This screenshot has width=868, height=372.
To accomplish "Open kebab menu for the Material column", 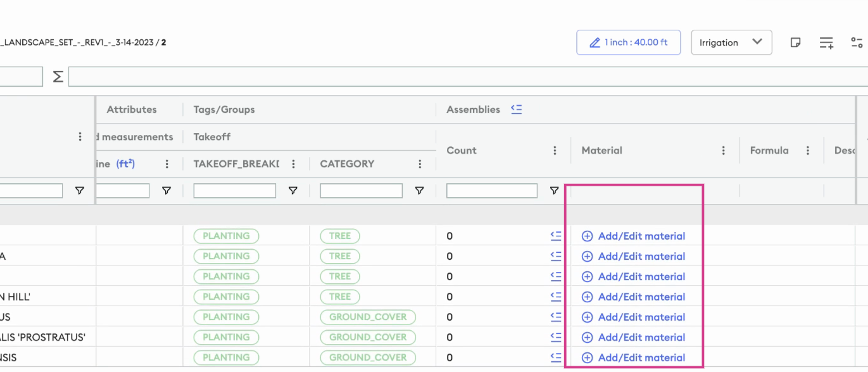I will click(723, 150).
